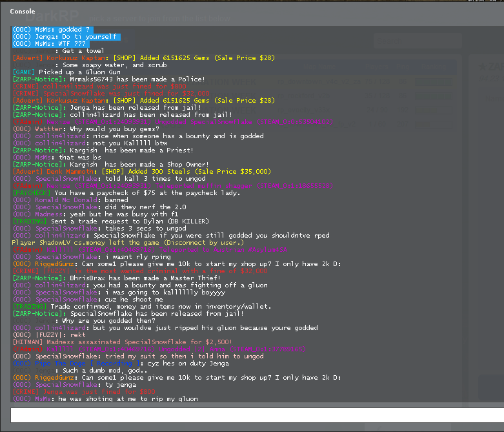This screenshot has height=432, width=504.
Task: Click "collin4lizard has been released from jail!" notice
Action: 123,114
